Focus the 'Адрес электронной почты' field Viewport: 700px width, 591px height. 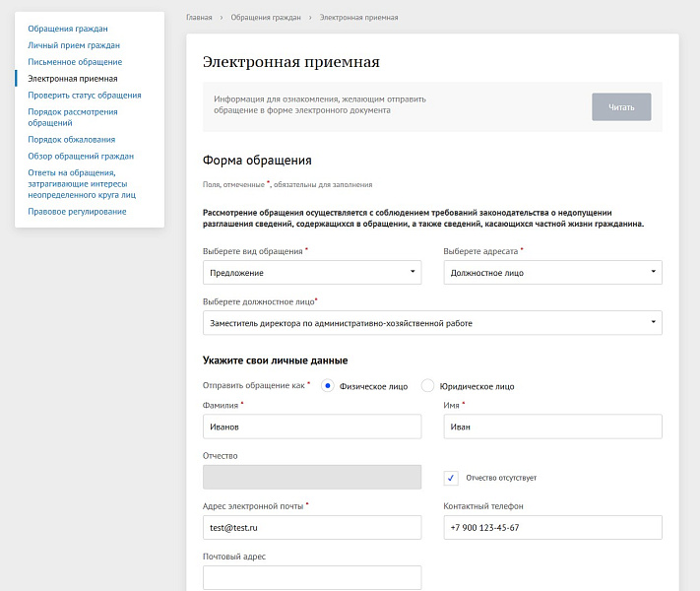[311, 528]
